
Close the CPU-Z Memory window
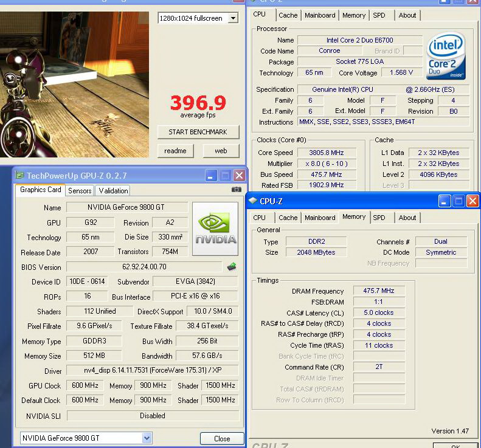[472, 201]
